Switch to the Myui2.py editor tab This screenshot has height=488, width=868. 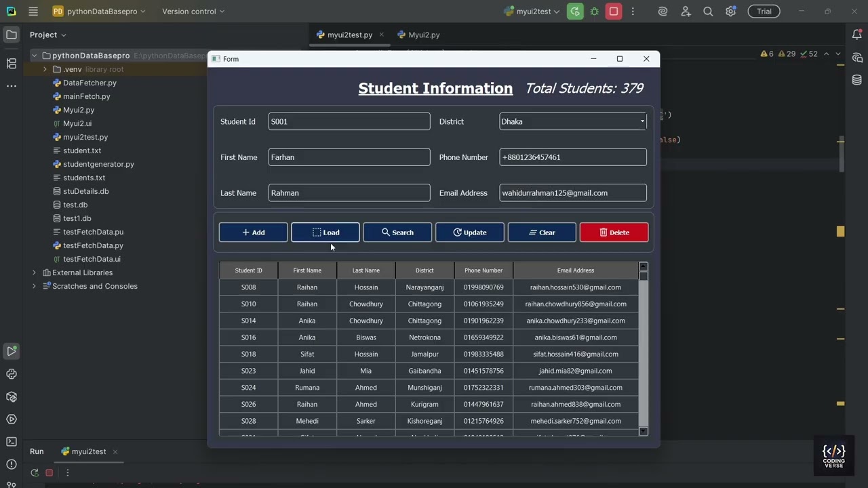click(418, 35)
